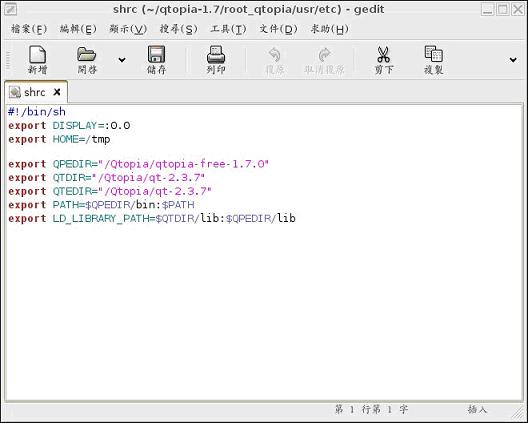
Task: Click the insert mode (插入) status bar indicator
Action: point(477,410)
